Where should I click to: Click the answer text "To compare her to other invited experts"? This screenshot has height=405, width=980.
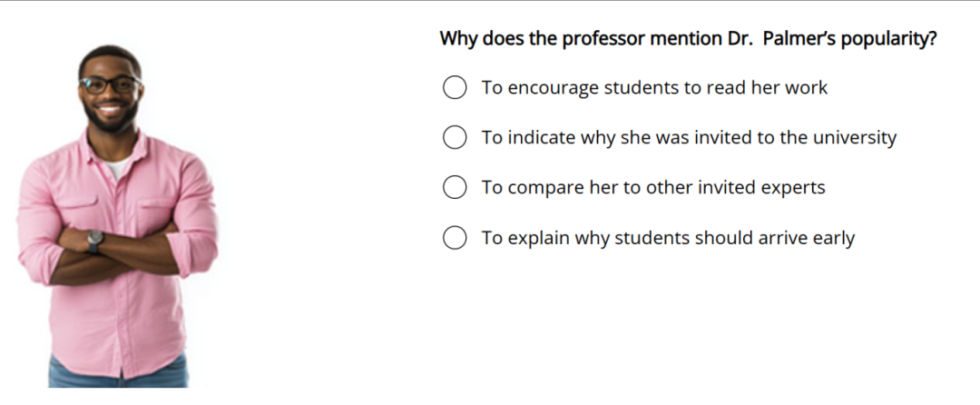click(x=653, y=187)
